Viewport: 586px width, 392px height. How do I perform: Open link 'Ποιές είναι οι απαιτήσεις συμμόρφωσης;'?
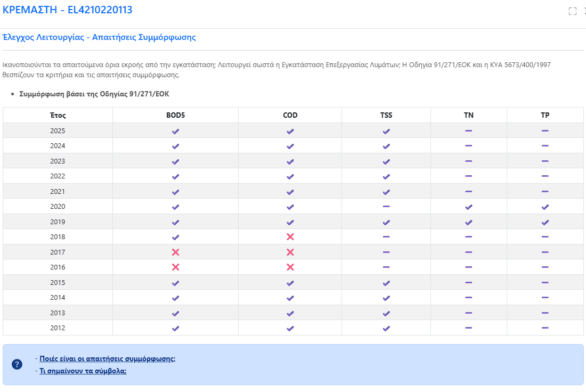point(107,359)
